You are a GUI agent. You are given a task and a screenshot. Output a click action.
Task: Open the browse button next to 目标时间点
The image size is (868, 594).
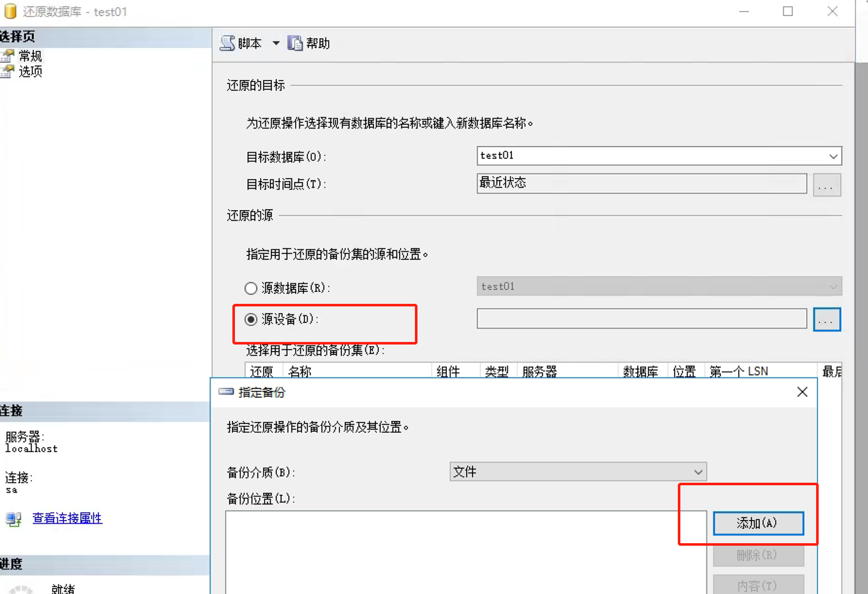827,184
